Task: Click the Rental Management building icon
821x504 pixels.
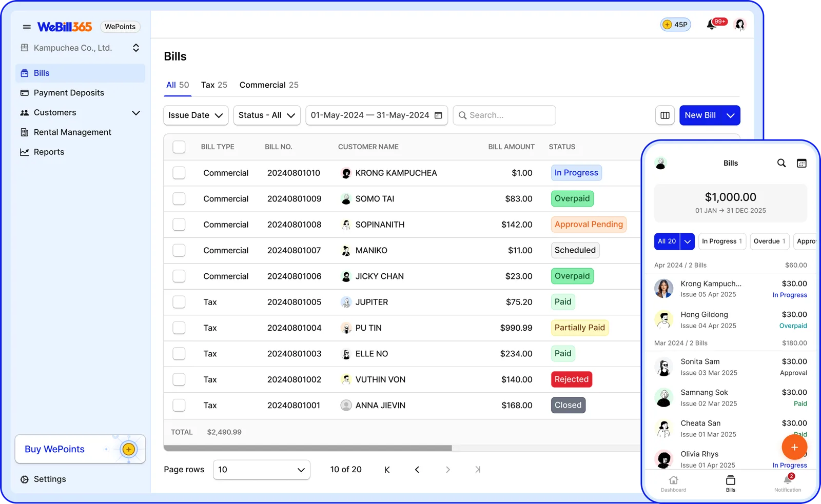Action: tap(24, 132)
